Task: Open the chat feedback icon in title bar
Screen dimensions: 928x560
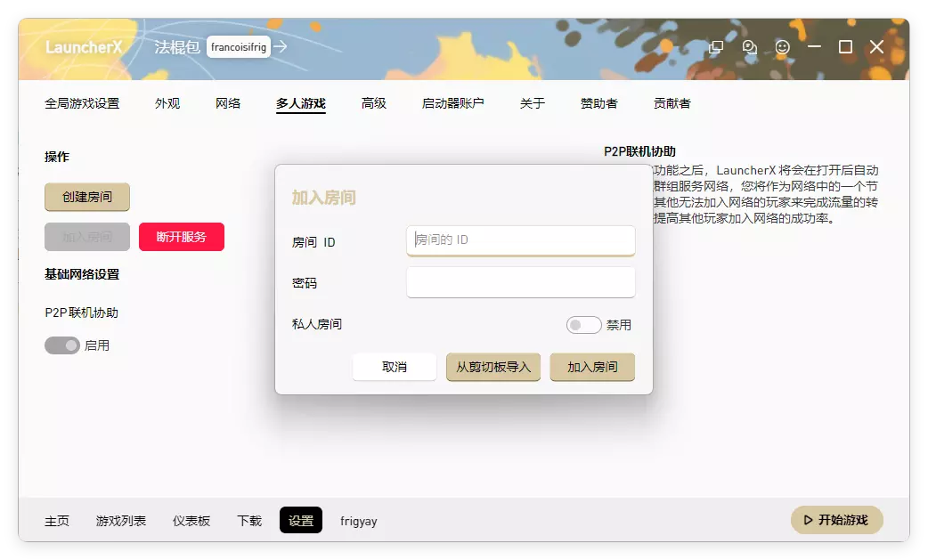Action: point(749,47)
